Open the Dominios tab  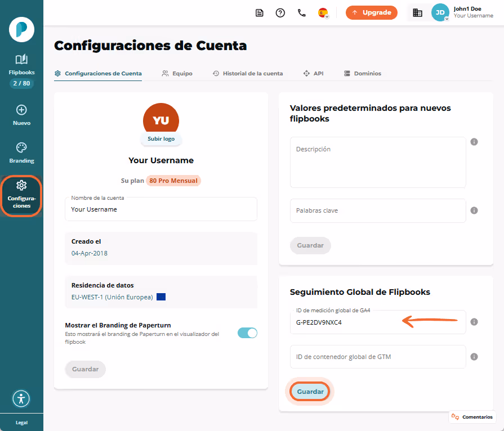pos(363,74)
